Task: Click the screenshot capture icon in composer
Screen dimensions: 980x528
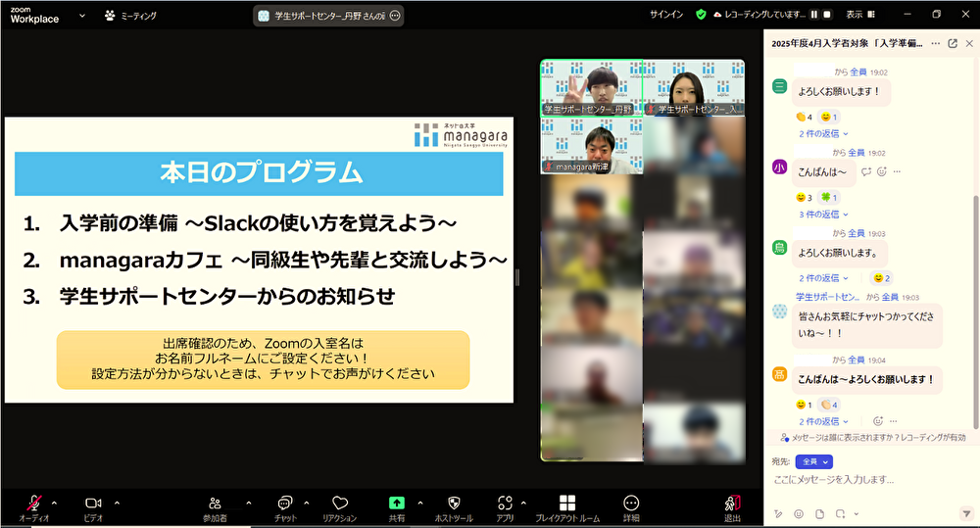Action: tap(840, 514)
